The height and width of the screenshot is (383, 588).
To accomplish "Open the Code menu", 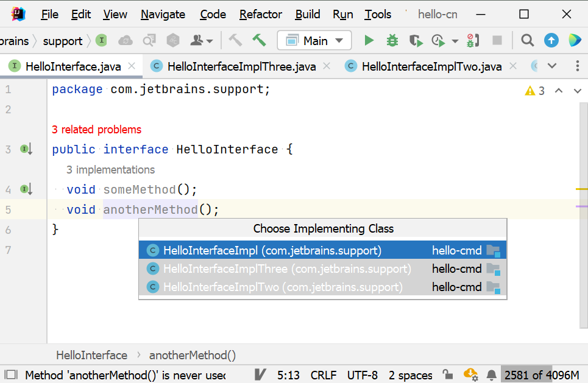I will pyautogui.click(x=213, y=14).
